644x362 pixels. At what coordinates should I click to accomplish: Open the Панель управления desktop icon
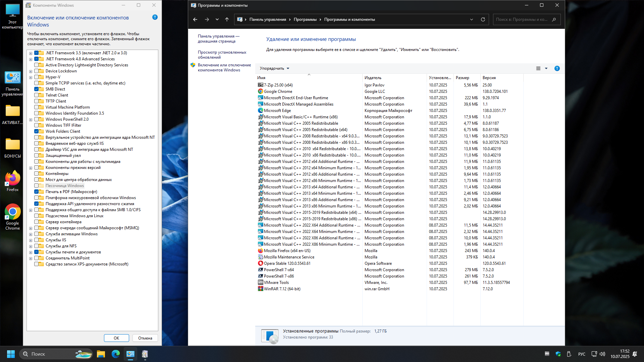pyautogui.click(x=12, y=83)
